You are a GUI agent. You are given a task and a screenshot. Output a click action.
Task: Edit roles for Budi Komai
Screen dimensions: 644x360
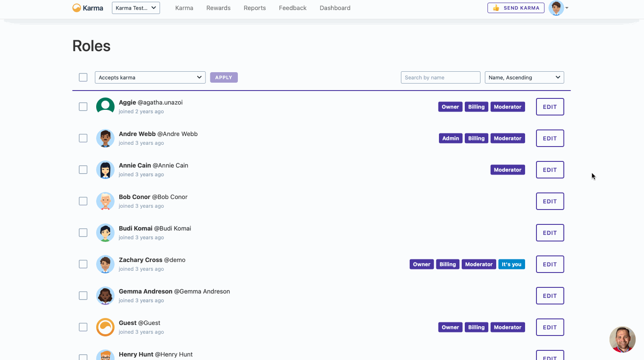click(x=550, y=233)
